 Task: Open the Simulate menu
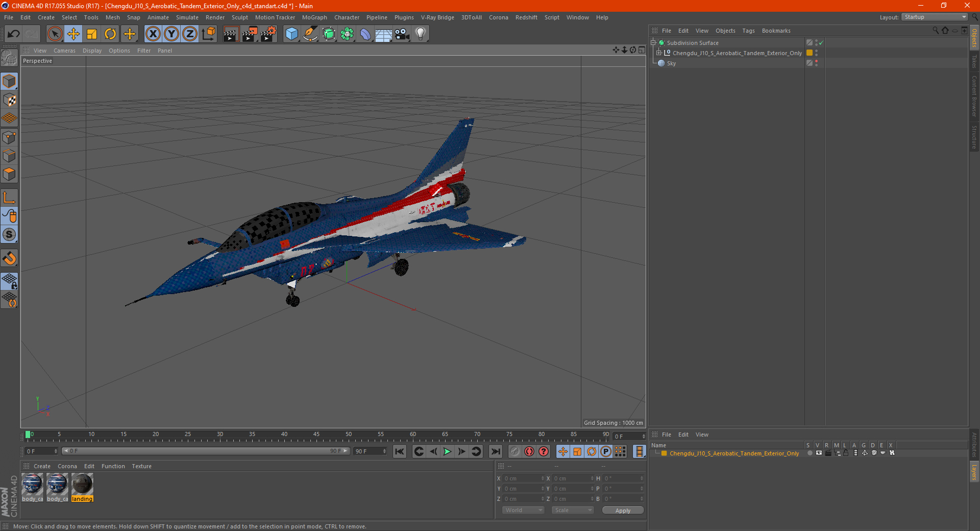click(187, 17)
